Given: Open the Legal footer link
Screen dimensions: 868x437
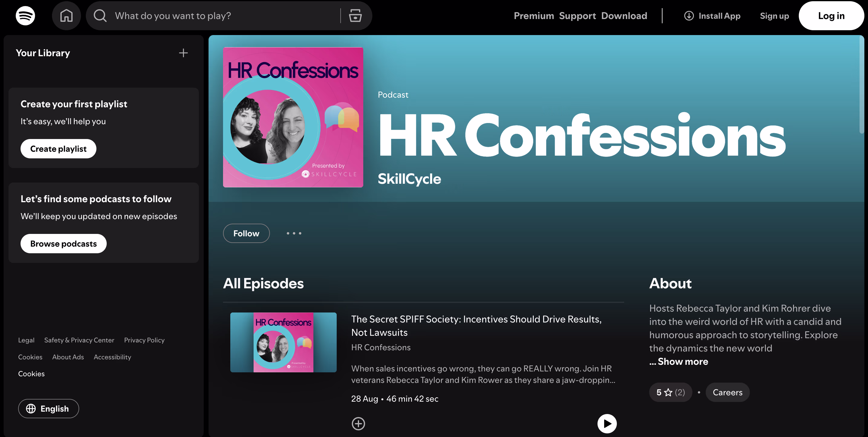Looking at the screenshot, I should click(26, 340).
